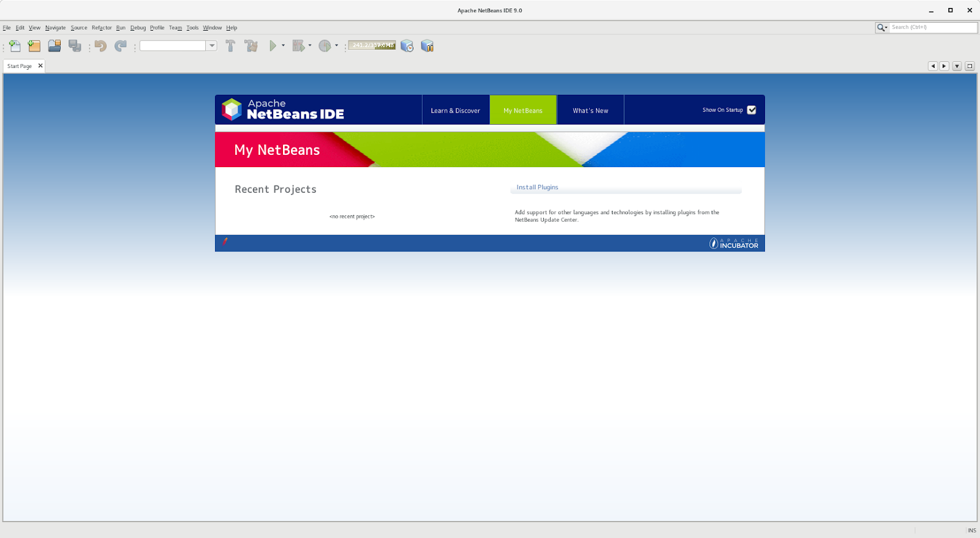This screenshot has height=538, width=980.
Task: Click the red feather icon in footer
Action: [225, 242]
